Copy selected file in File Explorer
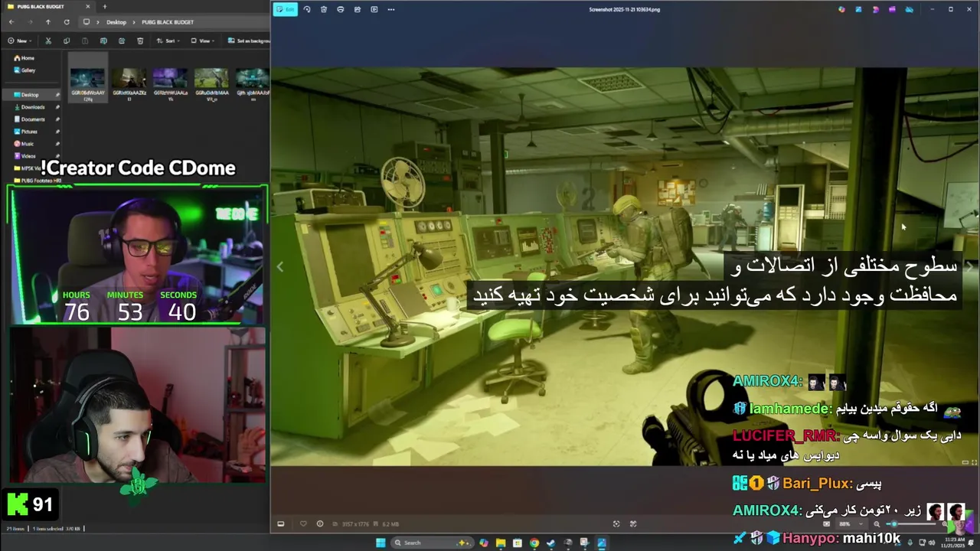Image resolution: width=980 pixels, height=551 pixels. click(x=67, y=41)
